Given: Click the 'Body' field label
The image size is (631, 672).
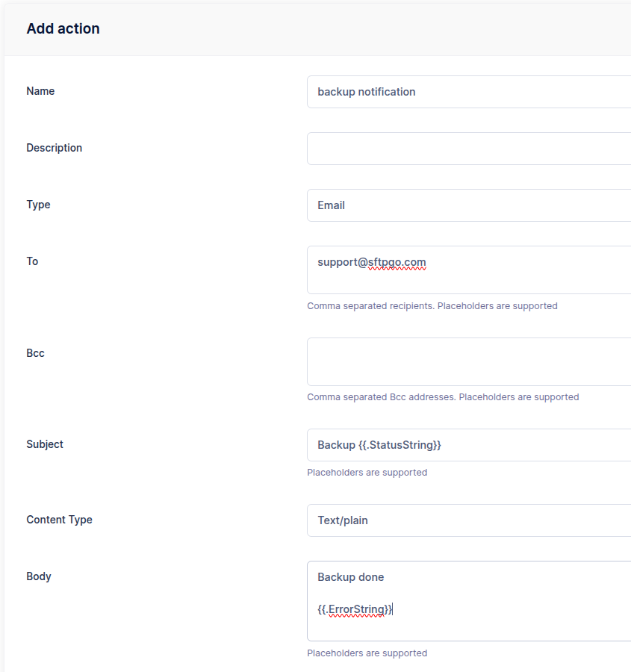Looking at the screenshot, I should click(39, 576).
